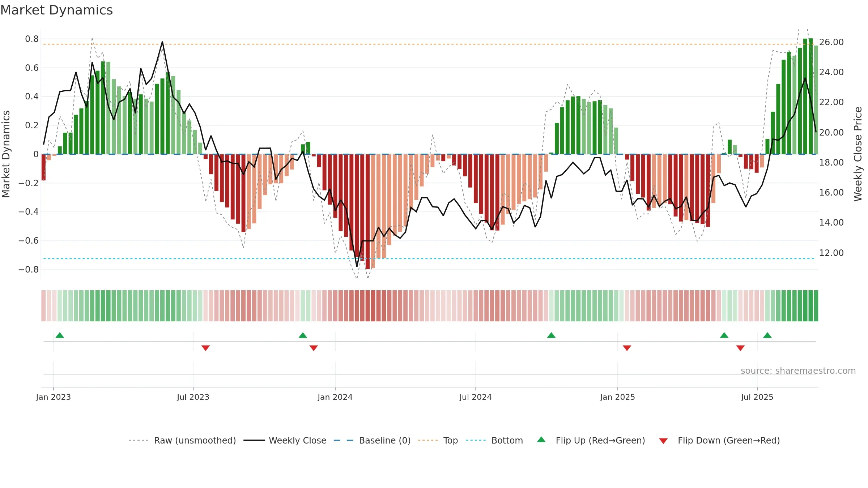Click the green triangle icon in the legend
This screenshot has width=868, height=488.
(x=541, y=440)
